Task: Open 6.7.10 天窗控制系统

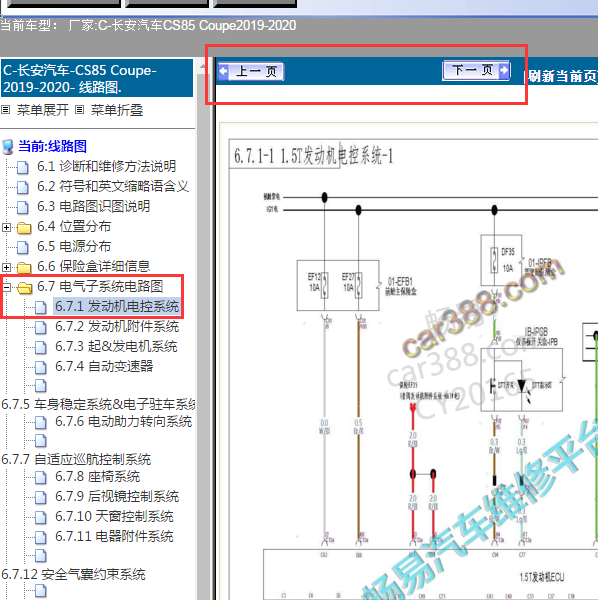Action: 114,516
